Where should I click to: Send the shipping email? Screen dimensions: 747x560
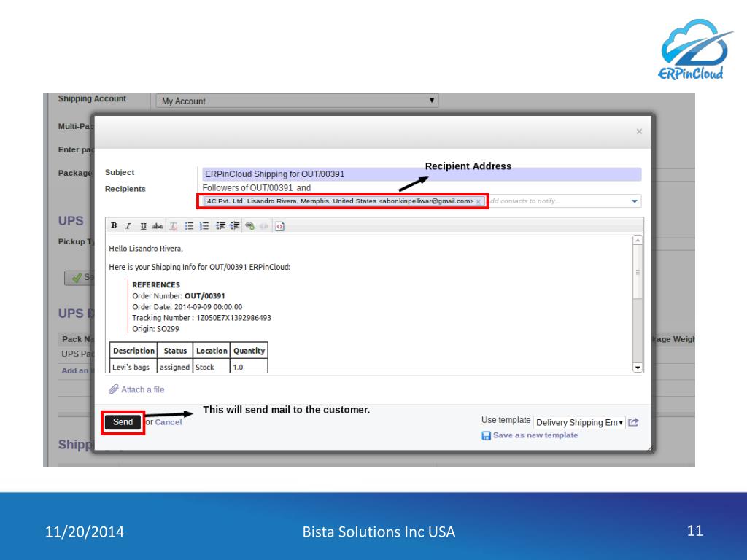pyautogui.click(x=123, y=422)
